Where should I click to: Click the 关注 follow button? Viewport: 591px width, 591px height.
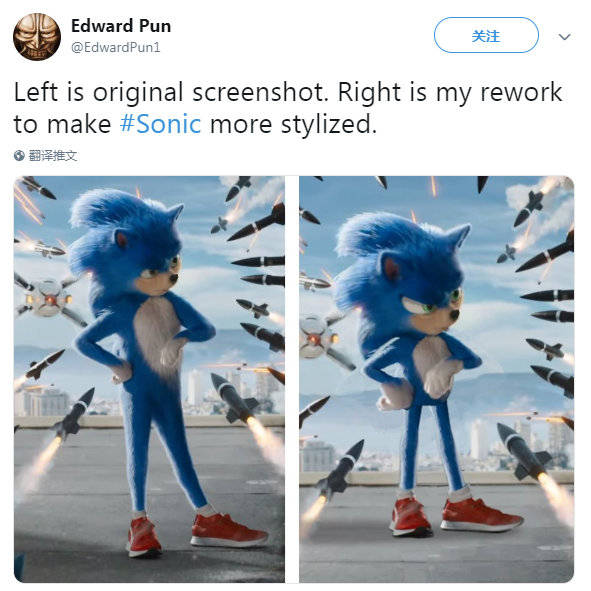point(486,35)
